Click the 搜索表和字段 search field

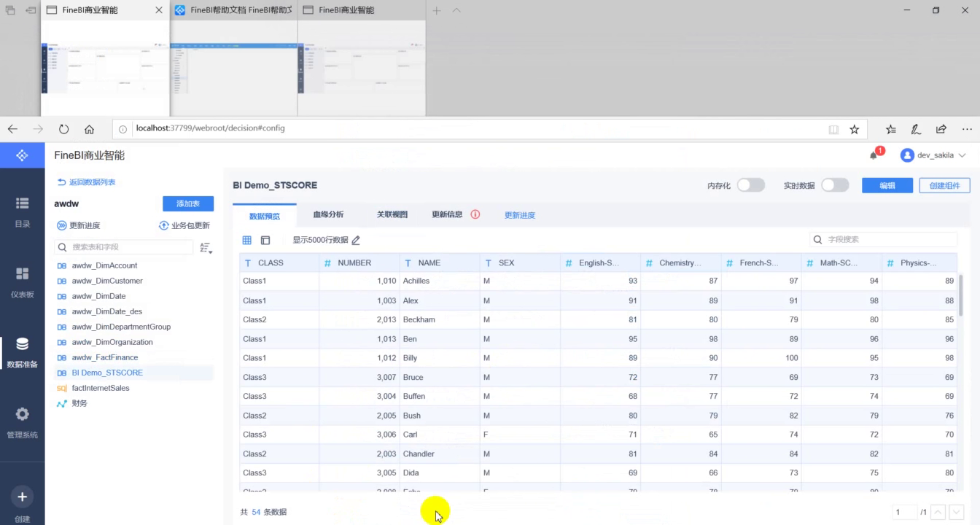coord(124,247)
